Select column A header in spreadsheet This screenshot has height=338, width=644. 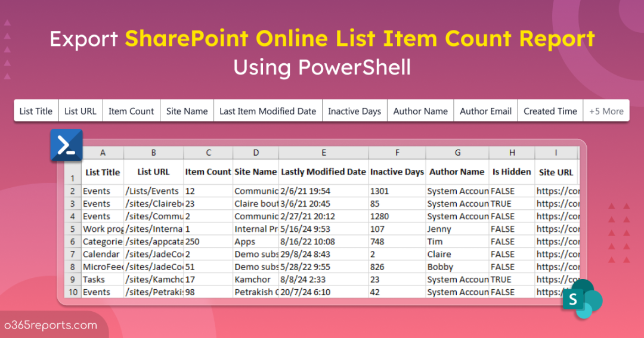103,153
